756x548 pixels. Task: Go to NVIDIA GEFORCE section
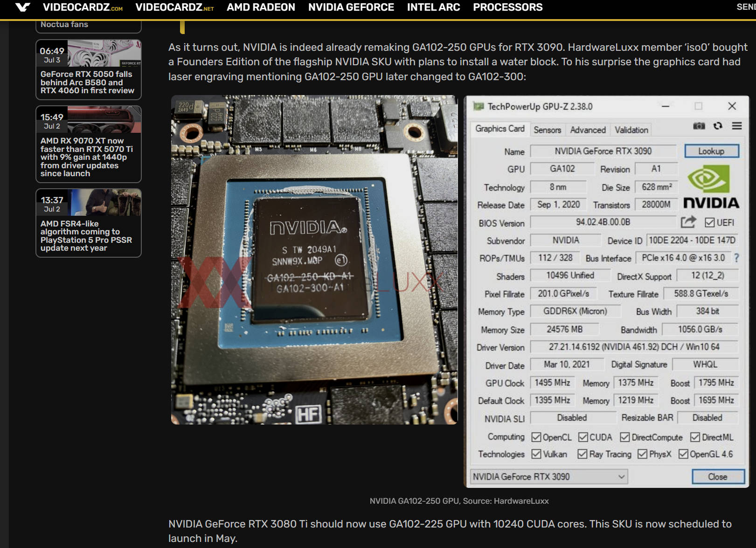pos(351,7)
